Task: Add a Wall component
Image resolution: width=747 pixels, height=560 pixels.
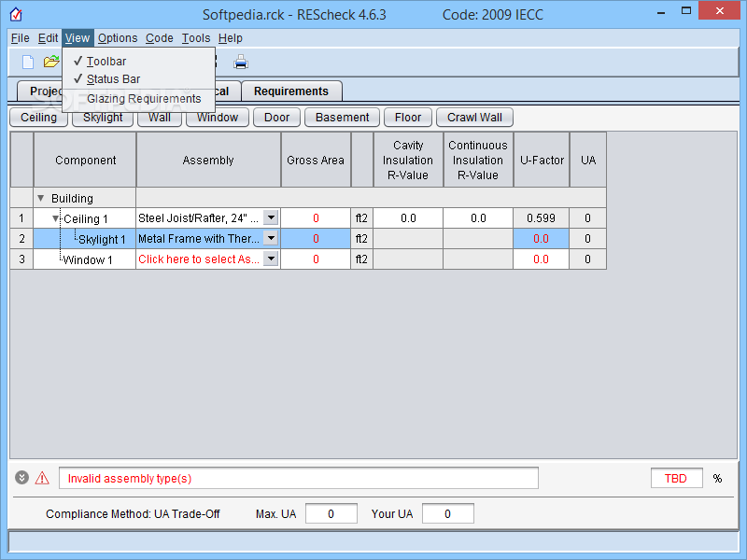Action: coord(160,119)
